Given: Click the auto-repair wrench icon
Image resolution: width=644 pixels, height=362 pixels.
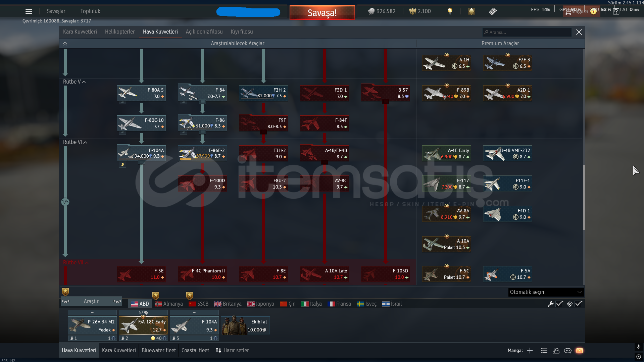Looking at the screenshot, I should pyautogui.click(x=550, y=304).
